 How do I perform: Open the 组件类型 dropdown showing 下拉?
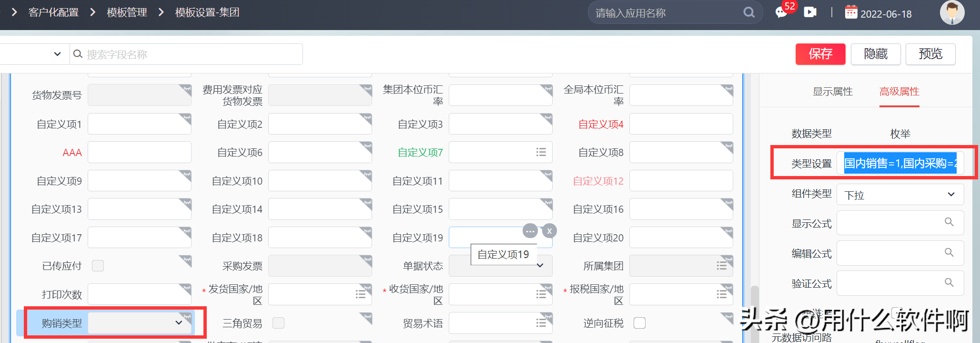950,195
